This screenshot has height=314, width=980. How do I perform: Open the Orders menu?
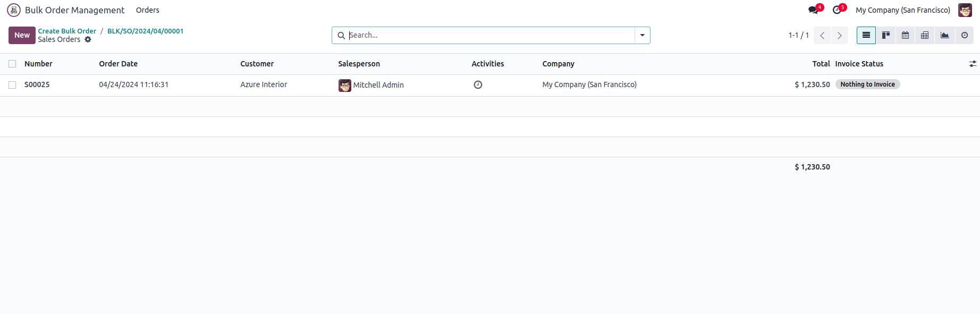[x=147, y=10]
